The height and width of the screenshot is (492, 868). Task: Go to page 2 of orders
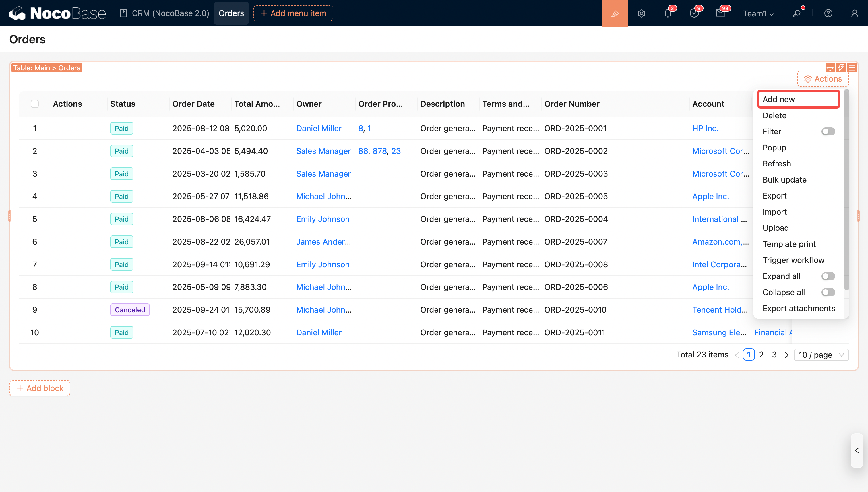coord(761,355)
